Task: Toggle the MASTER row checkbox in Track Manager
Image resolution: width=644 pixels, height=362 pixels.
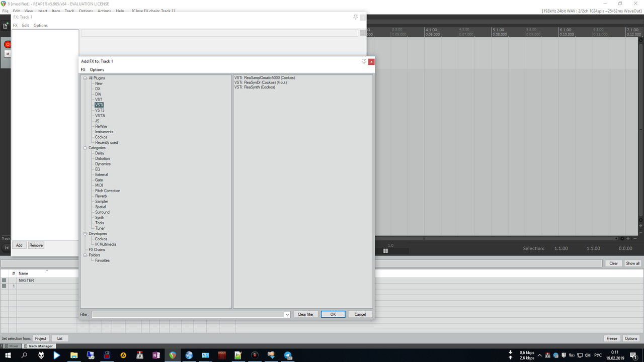Action: [4, 281]
